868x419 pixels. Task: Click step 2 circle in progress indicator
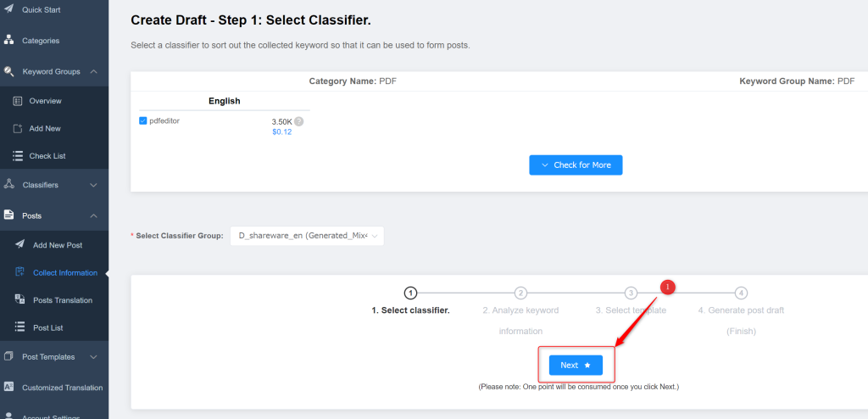(520, 293)
